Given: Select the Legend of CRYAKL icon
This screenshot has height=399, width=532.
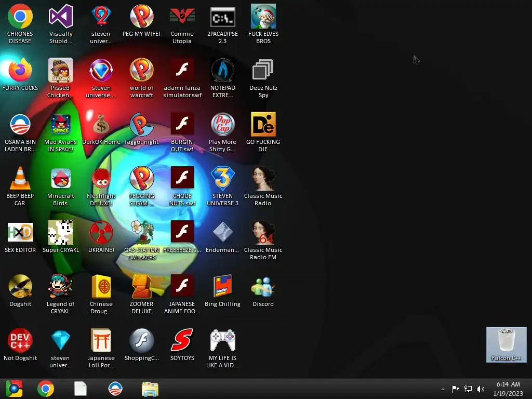Looking at the screenshot, I should [60, 286].
